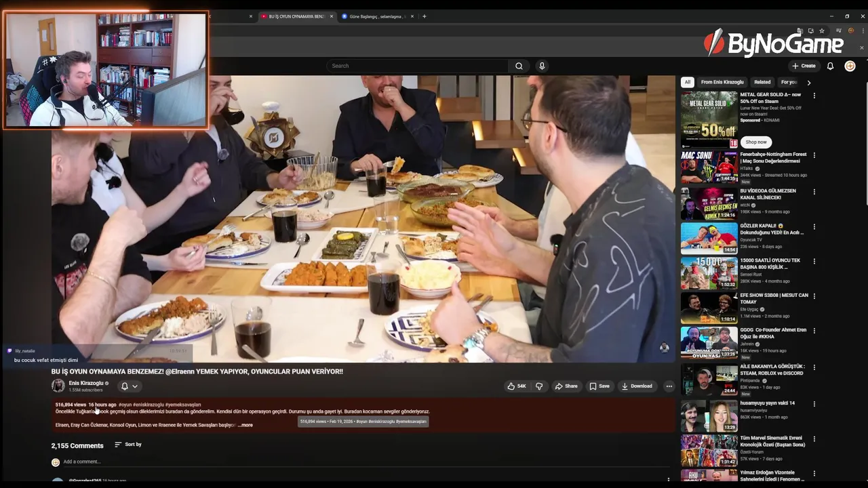The image size is (868, 488).
Task: Open options for Yılmaz Erdoğan Vizontele video
Action: pyautogui.click(x=814, y=474)
